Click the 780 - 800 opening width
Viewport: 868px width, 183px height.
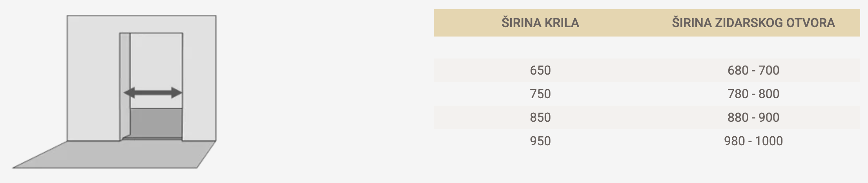coord(753,94)
